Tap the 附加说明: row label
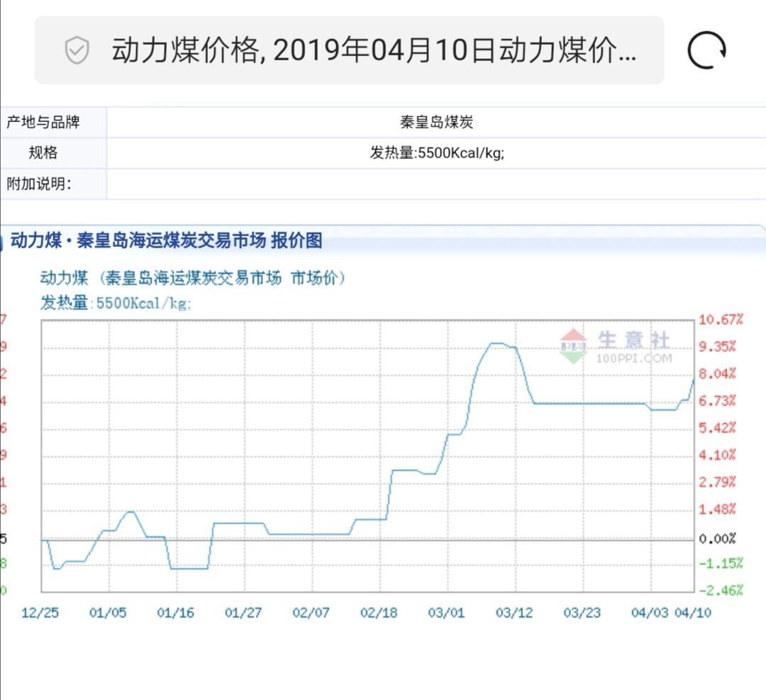766x700 pixels. click(38, 184)
